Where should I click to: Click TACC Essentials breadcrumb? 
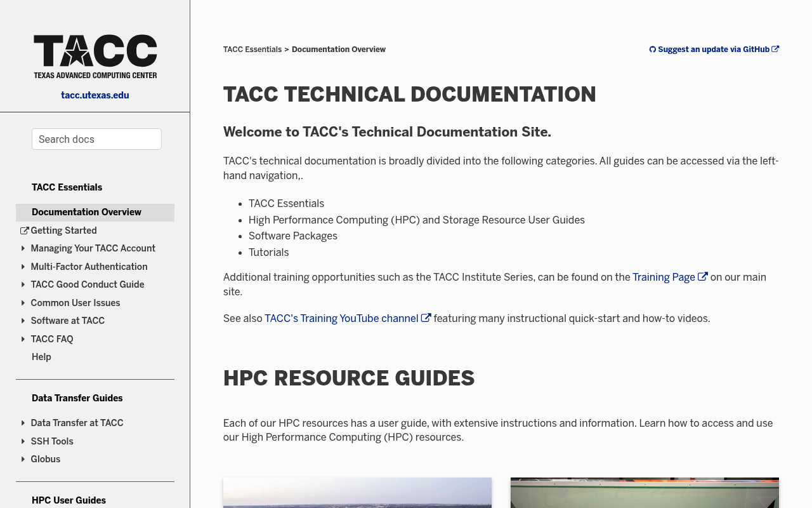pyautogui.click(x=252, y=50)
